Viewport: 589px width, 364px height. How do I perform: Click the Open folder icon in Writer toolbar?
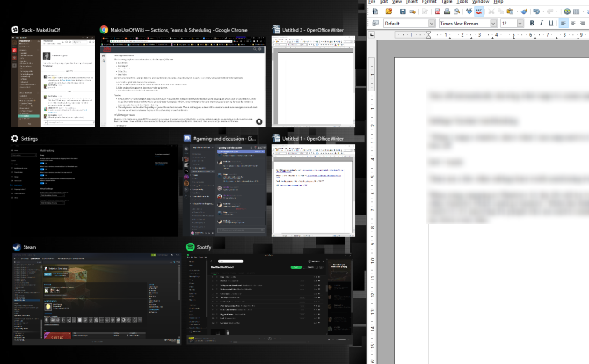click(x=389, y=11)
